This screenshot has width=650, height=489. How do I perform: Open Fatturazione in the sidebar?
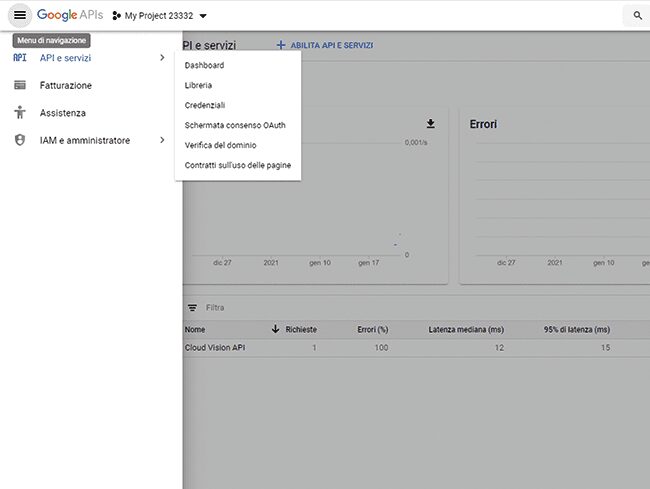point(65,85)
